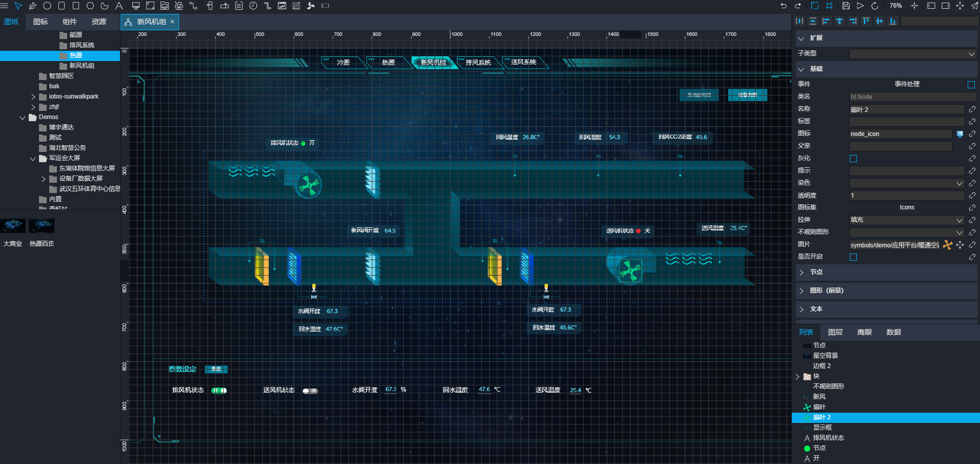Open the hamburger menu icon
The width and height of the screenshot is (980, 464).
(5, 6)
